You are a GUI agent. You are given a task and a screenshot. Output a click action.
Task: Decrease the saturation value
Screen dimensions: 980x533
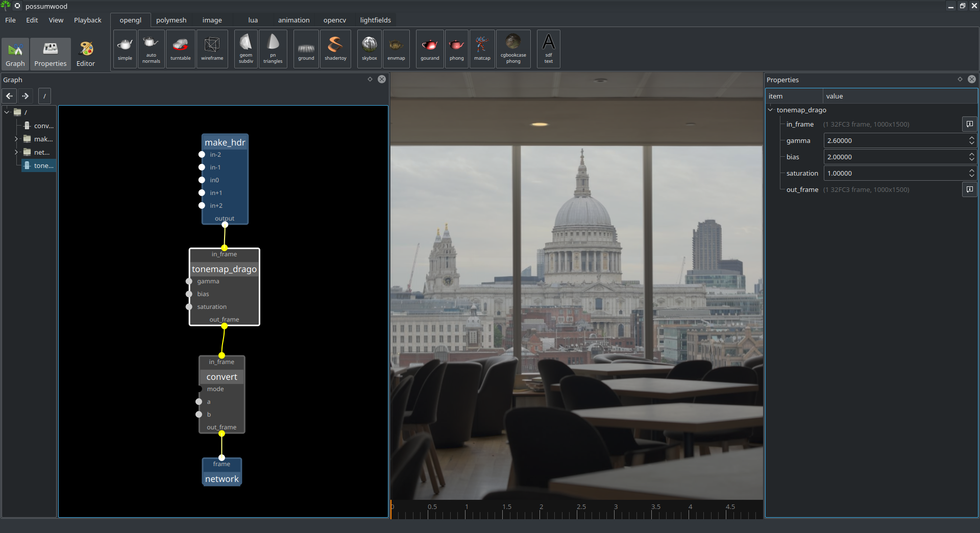972,176
